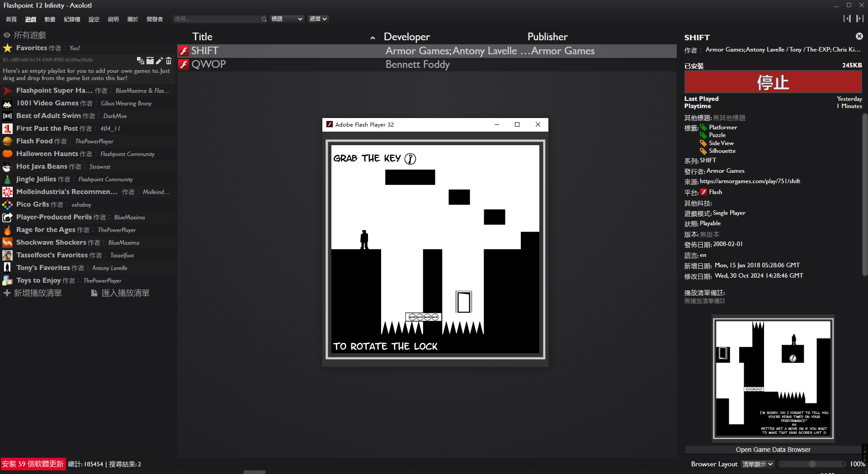868x474 pixels.
Task: Click the navigate back icon top-right
Action: (x=847, y=19)
